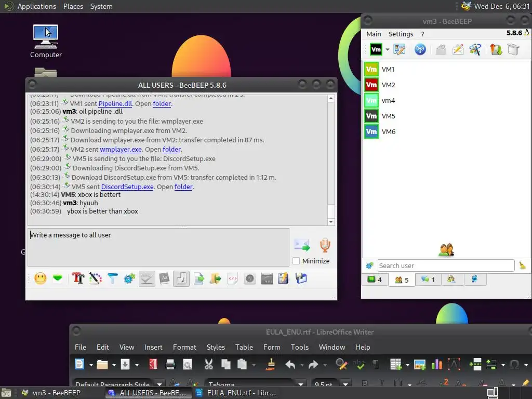This screenshot has height=399, width=532.
Task: Open the Format menu in LibreOffice Writer
Action: (184, 347)
